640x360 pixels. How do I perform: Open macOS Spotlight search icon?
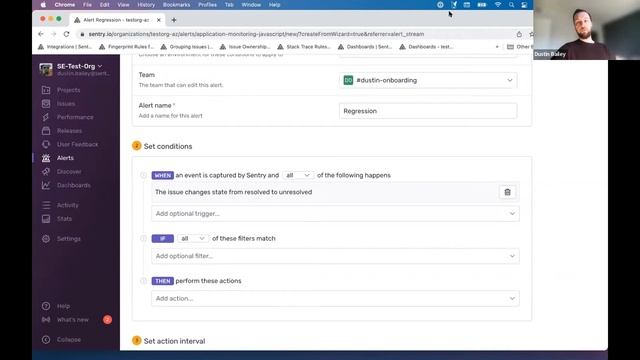[x=511, y=5]
